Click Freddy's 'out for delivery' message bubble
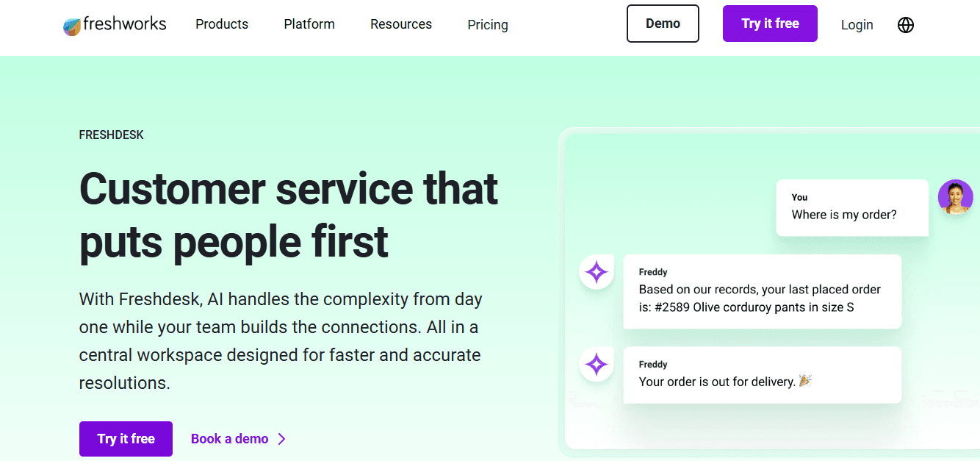This screenshot has height=461, width=980. pos(762,374)
